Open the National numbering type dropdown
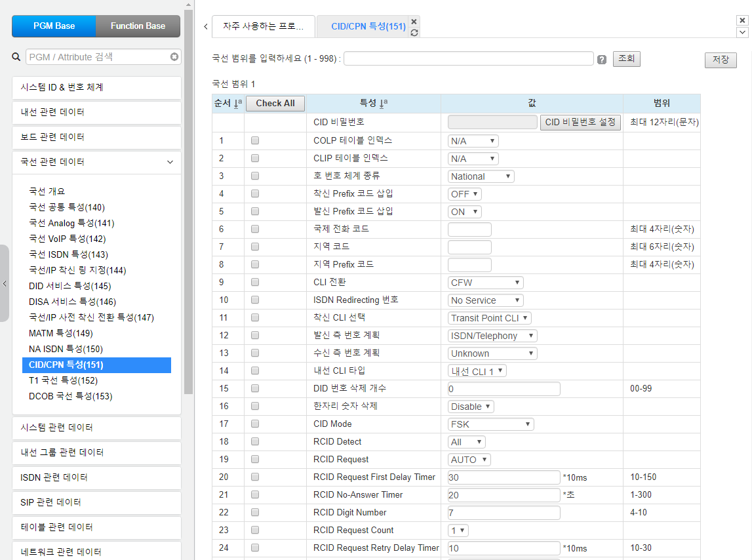 481,176
